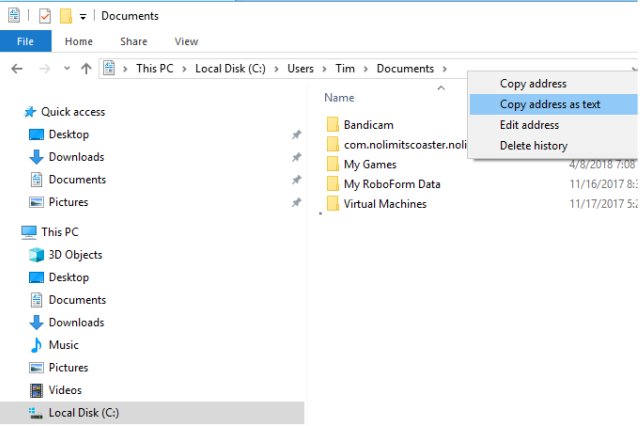Click the New folder icon in title bar
Image resolution: width=640 pixels, height=426 pixels.
point(66,16)
